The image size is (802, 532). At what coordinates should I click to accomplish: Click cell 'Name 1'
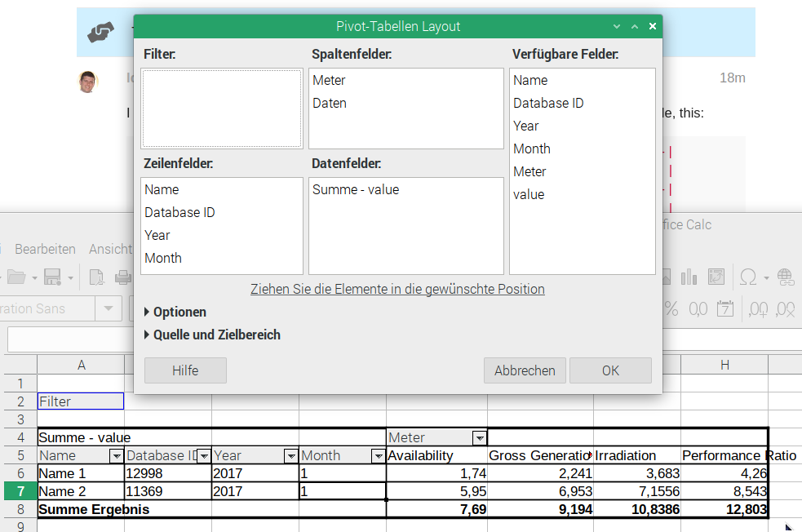click(x=81, y=474)
